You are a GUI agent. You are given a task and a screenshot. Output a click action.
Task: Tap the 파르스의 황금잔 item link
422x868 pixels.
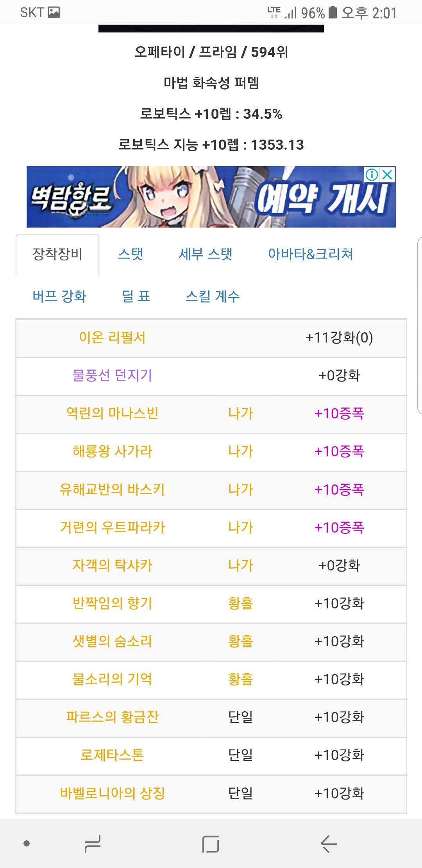(112, 717)
